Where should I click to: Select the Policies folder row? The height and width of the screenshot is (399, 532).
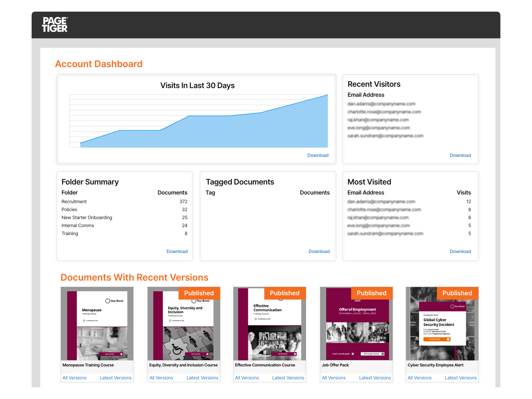(x=124, y=209)
